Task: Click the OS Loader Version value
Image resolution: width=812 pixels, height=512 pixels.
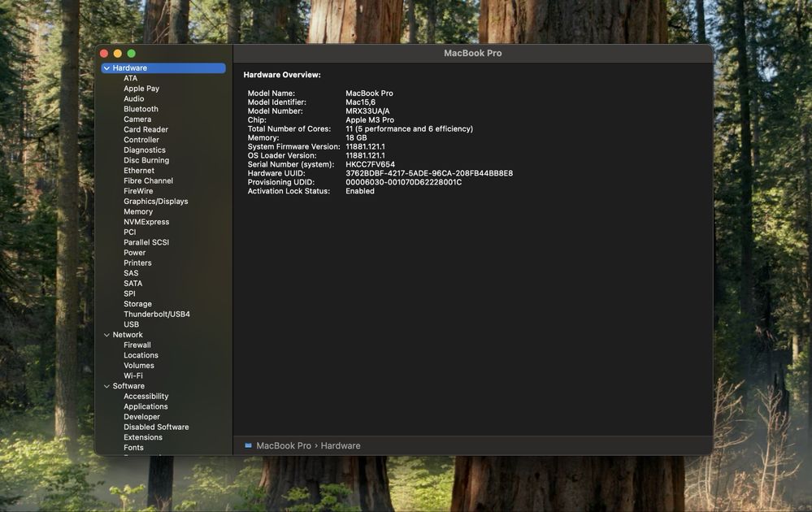Action: click(x=365, y=155)
